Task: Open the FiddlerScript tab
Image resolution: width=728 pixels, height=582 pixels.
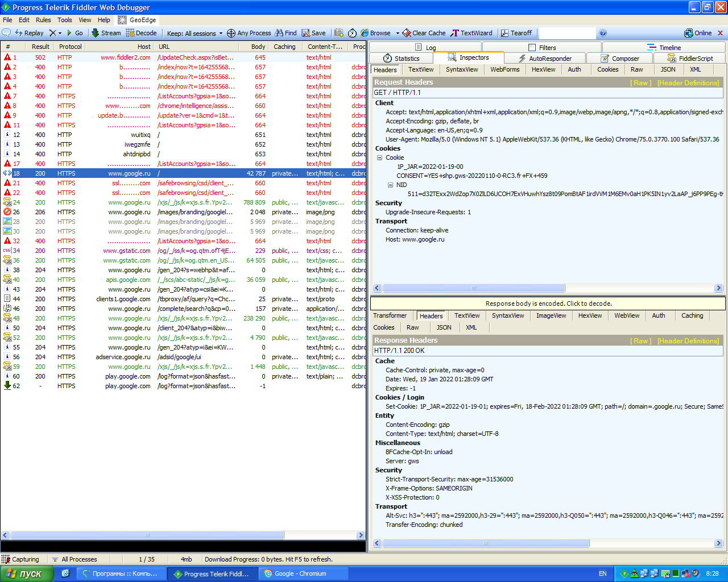Action: point(690,58)
